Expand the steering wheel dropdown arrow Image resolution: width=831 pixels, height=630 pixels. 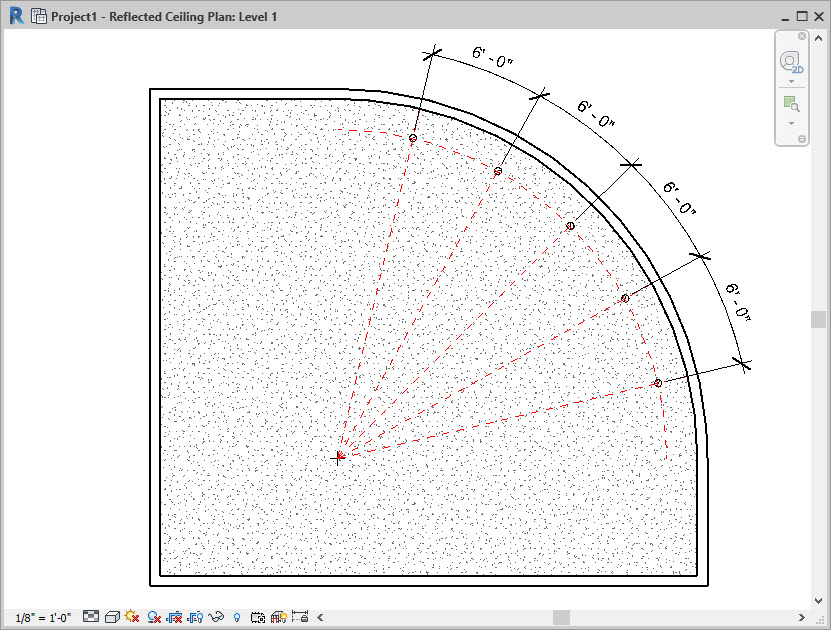click(x=791, y=82)
